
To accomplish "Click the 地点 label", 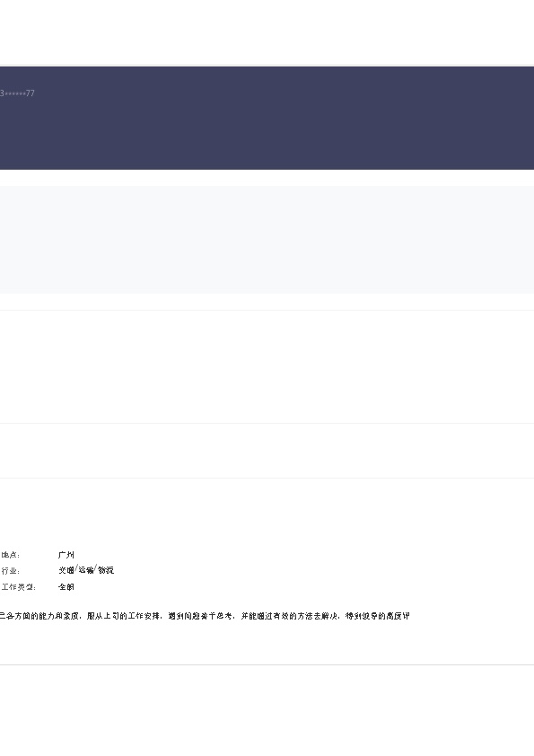I will click(10, 555).
